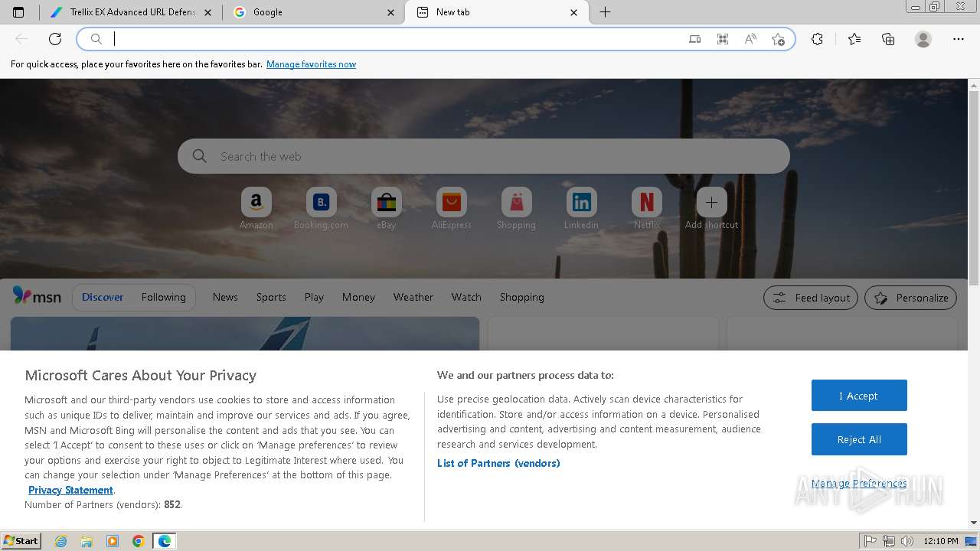Click I Accept on privacy banner

pos(859,396)
